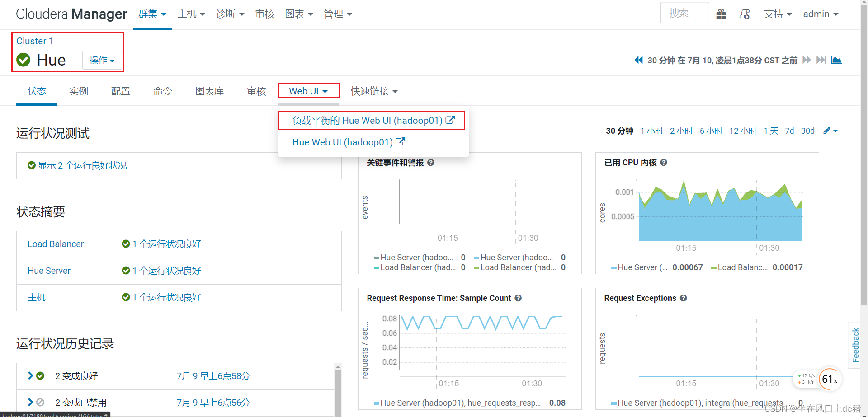This screenshot has height=417, width=868.
Task: Expand the 2 变成已禁用 history entry
Action: 30,402
